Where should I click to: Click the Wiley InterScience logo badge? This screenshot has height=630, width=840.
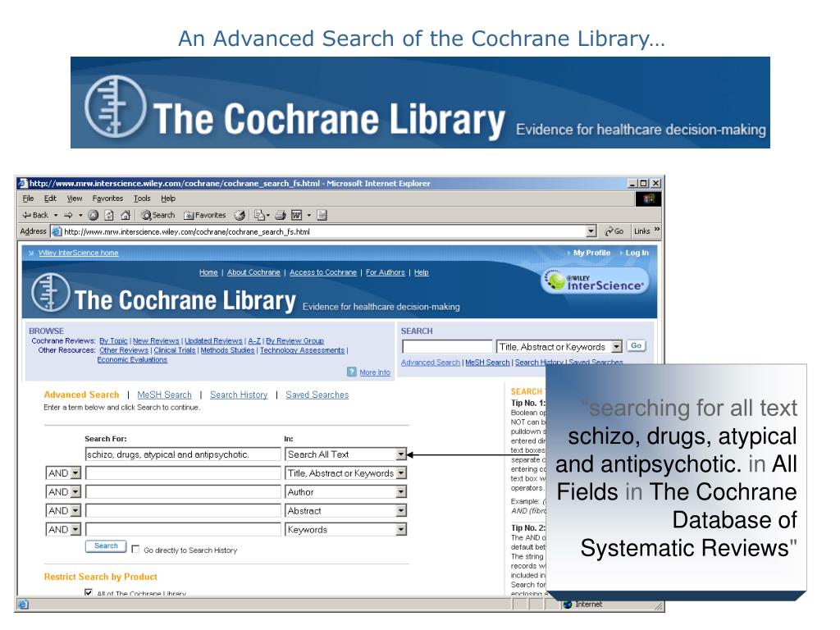point(595,282)
